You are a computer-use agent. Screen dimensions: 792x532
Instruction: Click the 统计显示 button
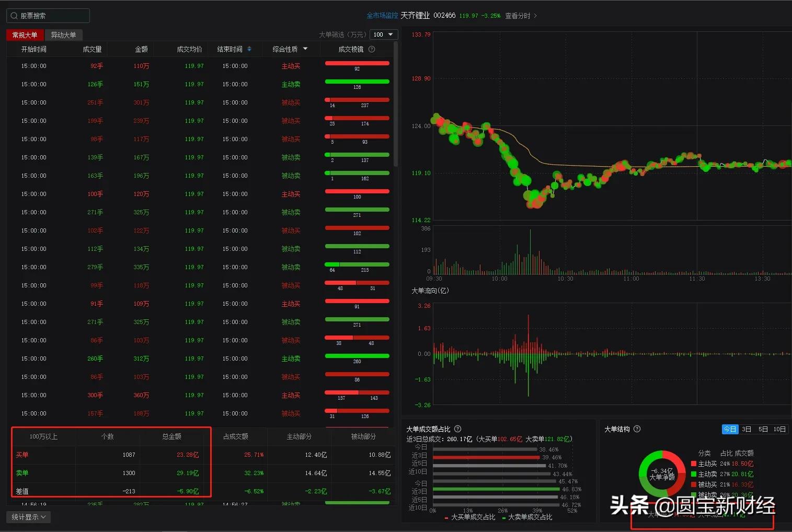coord(28,516)
